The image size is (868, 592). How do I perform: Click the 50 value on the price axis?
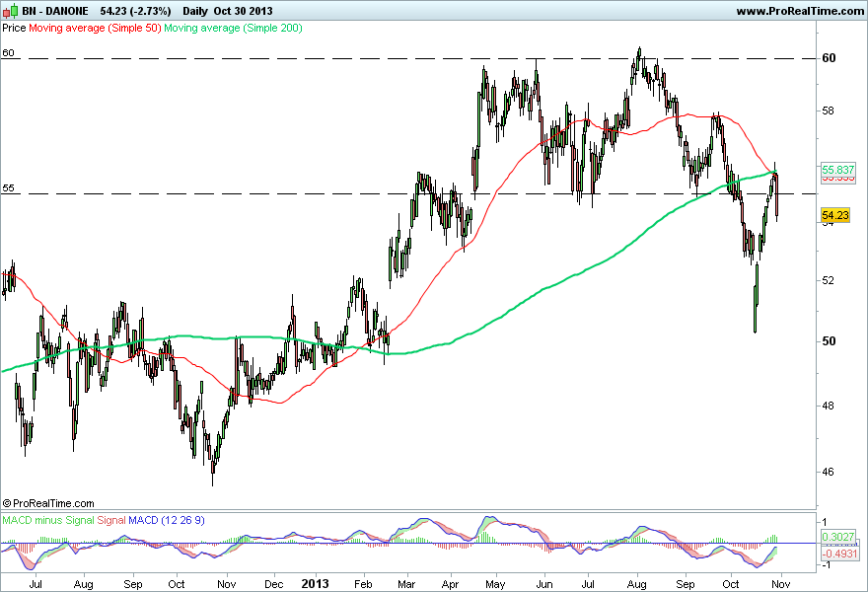point(829,341)
